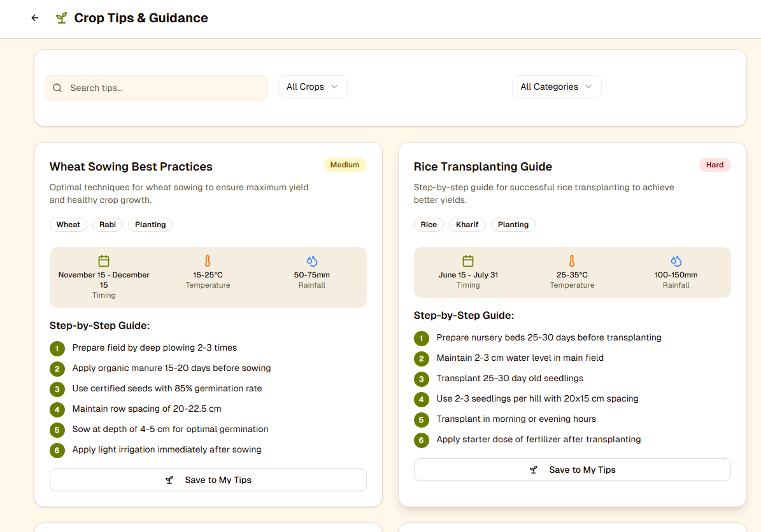Click the rice card rainfall droplet icon
This screenshot has height=532, width=761.
(676, 261)
